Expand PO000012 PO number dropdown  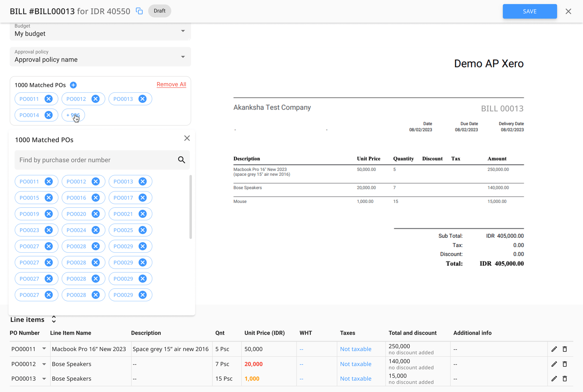point(44,364)
